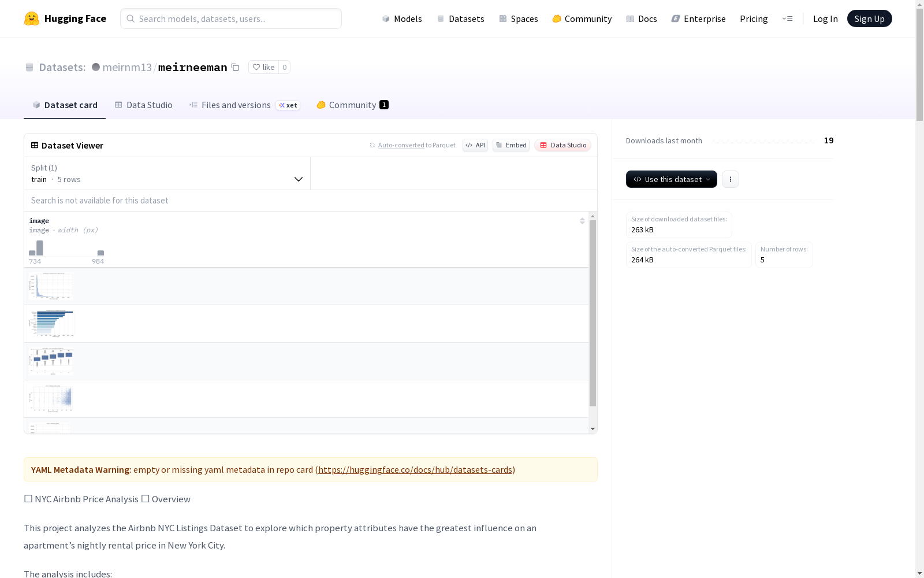Expand the Split train dropdown
This screenshot has width=924, height=578.
tap(167, 173)
